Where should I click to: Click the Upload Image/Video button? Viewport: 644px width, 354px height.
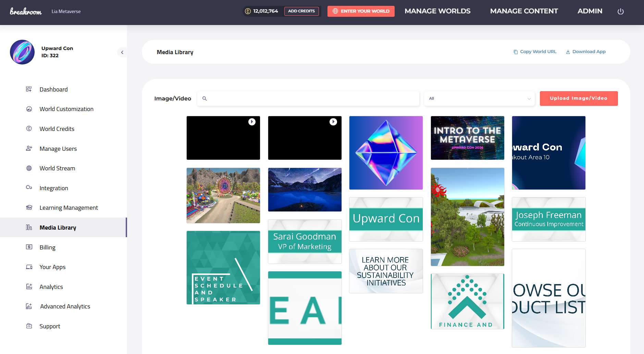click(x=579, y=98)
